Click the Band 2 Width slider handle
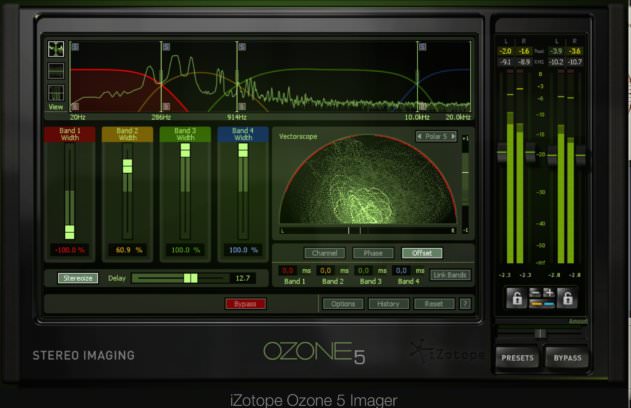The image size is (631, 408). point(127,166)
